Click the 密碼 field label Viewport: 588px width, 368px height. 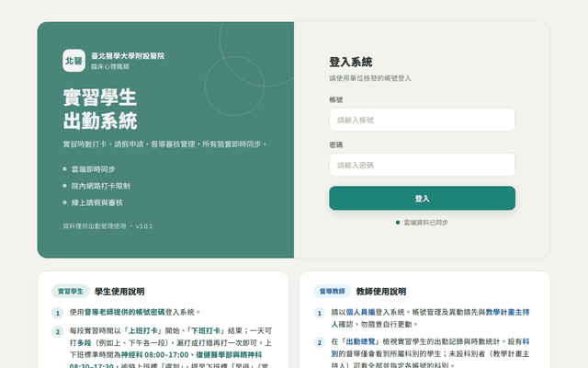pyautogui.click(x=336, y=144)
